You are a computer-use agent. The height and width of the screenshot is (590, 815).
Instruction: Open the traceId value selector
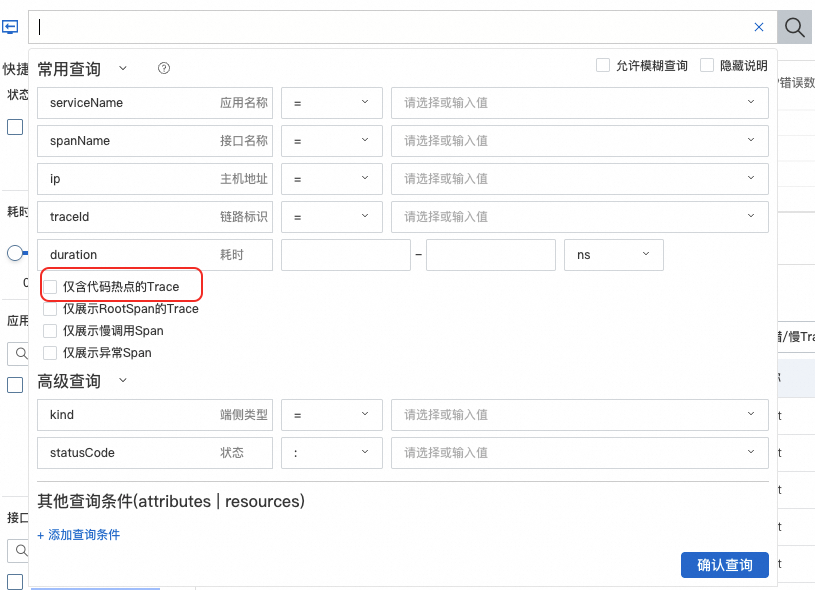point(580,217)
